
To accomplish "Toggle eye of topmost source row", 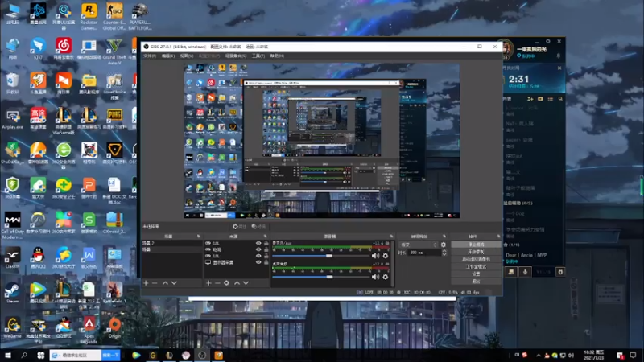I will pyautogui.click(x=258, y=244).
